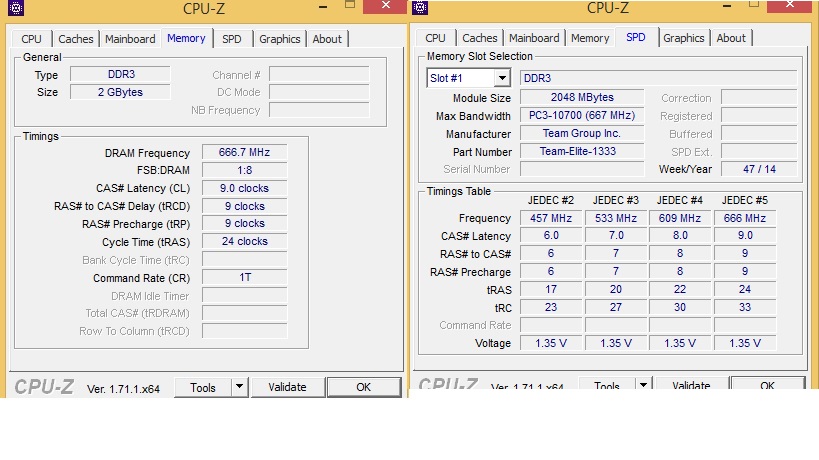Click the JEDEC #5 tRC value 33

[x=745, y=308]
